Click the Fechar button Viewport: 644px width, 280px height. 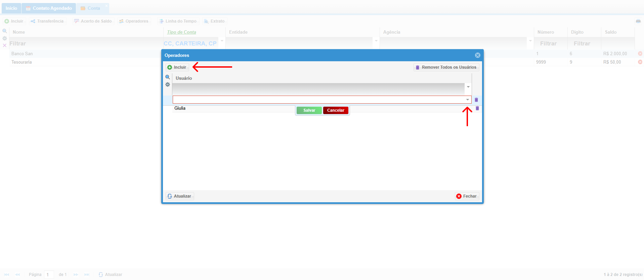tap(467, 196)
